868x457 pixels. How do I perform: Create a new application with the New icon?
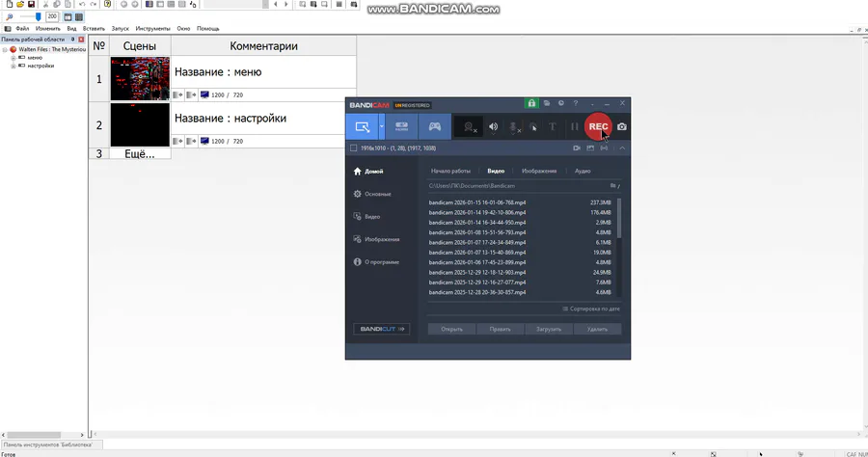tap(10, 4)
